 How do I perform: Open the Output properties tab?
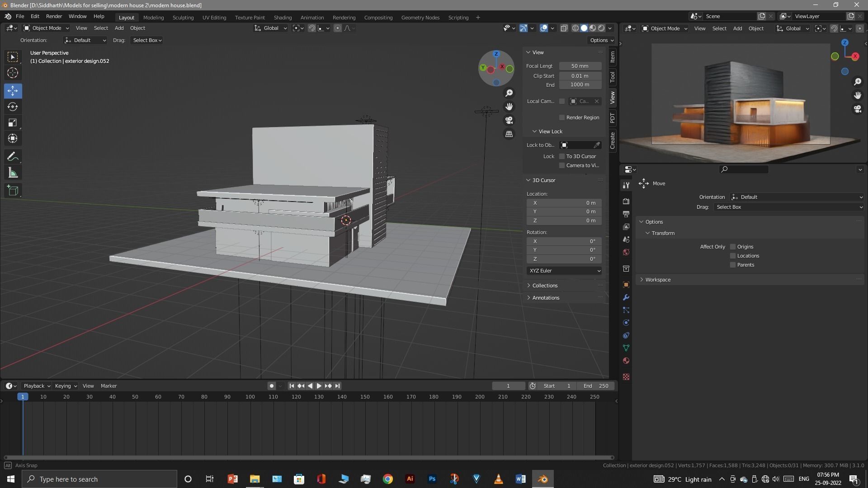click(626, 214)
